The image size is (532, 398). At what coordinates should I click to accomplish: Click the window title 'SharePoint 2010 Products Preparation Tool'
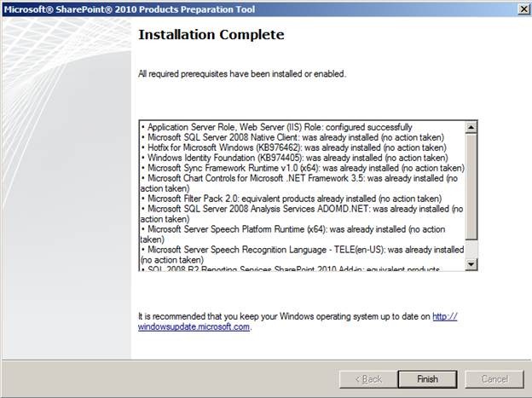coord(130,9)
